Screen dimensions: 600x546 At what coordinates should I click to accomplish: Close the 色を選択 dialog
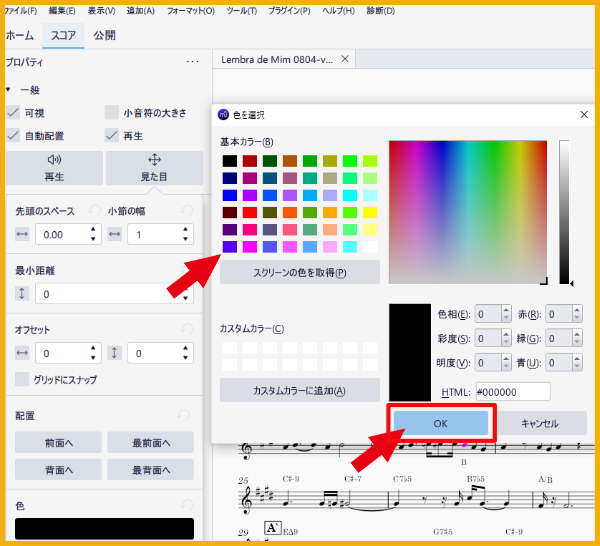click(584, 114)
